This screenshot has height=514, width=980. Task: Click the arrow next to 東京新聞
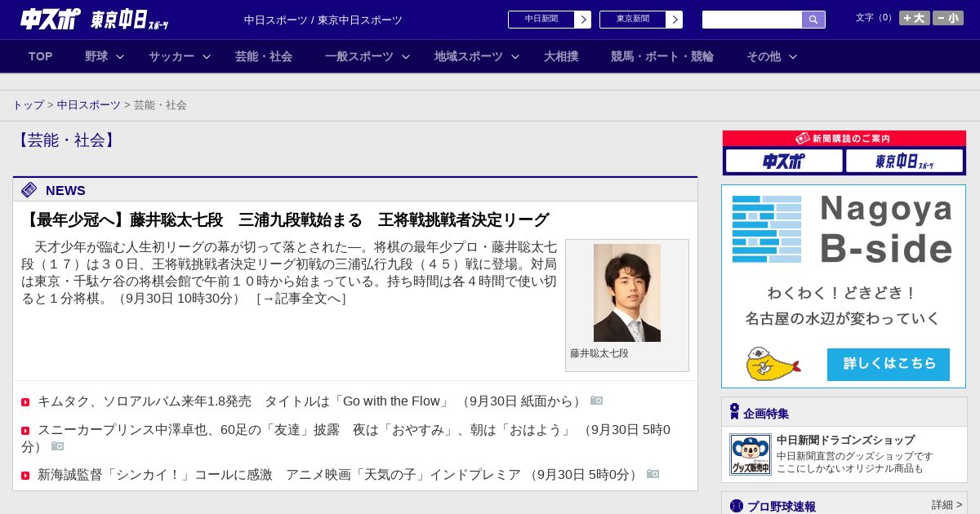point(675,20)
